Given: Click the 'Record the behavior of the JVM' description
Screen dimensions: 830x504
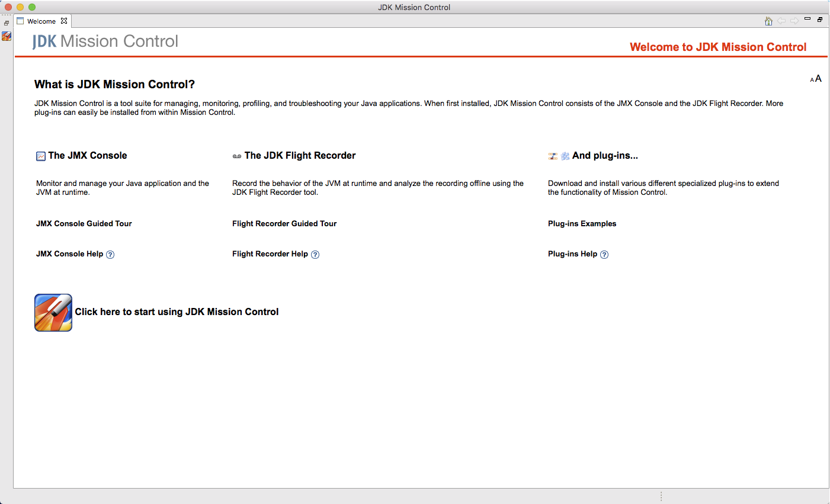Looking at the screenshot, I should (378, 188).
